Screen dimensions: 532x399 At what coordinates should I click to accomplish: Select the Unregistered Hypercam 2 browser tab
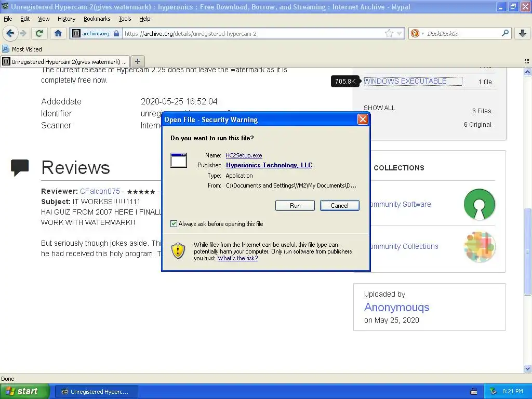click(x=65, y=61)
